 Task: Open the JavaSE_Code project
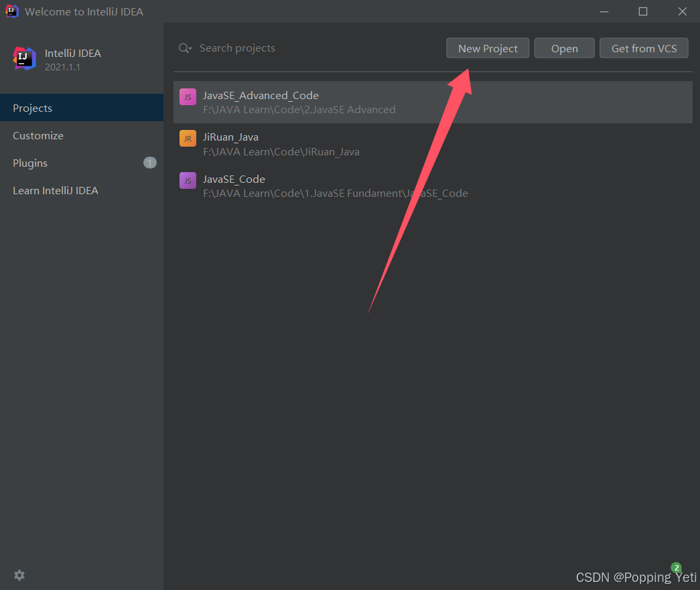coord(433,186)
